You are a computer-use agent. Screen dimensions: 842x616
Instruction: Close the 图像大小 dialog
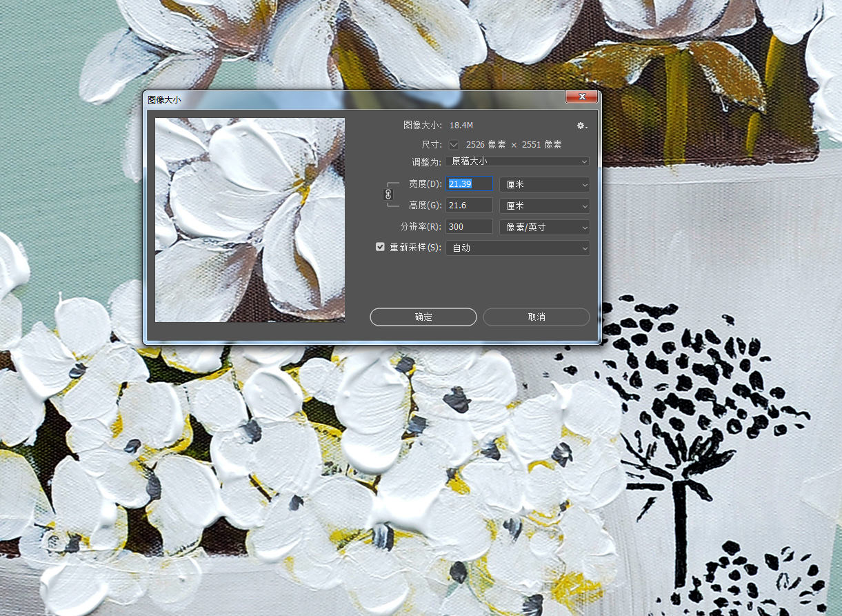click(581, 97)
